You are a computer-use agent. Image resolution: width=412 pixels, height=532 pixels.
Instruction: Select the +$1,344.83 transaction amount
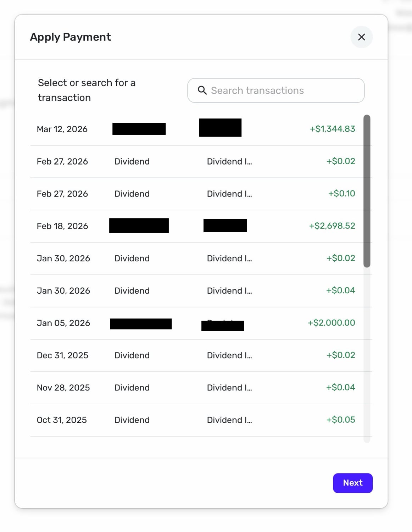coord(332,129)
